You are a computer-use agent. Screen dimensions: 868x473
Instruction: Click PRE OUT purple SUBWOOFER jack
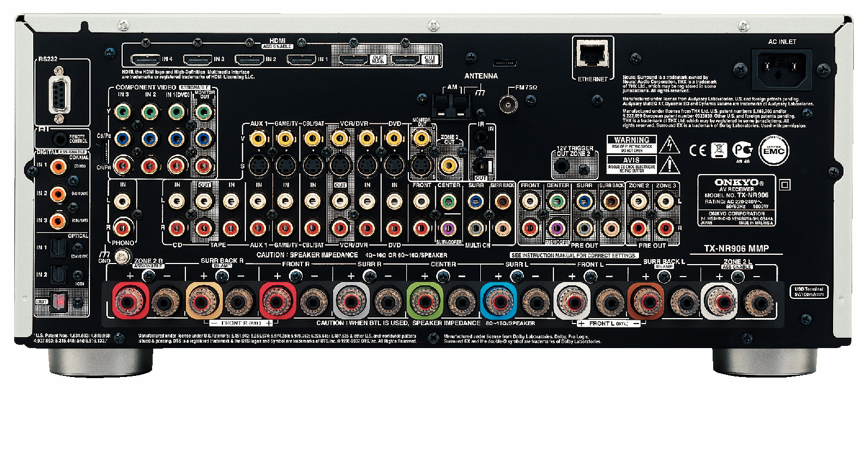(557, 228)
